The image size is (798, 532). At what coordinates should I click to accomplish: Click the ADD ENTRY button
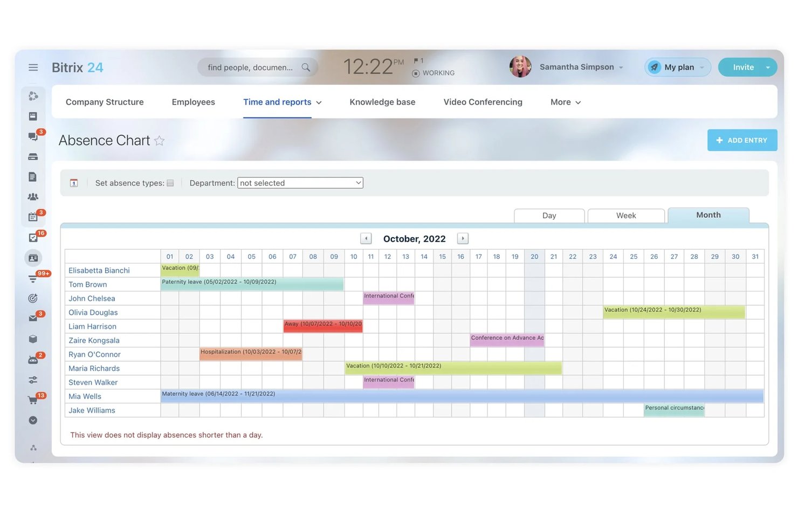point(742,140)
